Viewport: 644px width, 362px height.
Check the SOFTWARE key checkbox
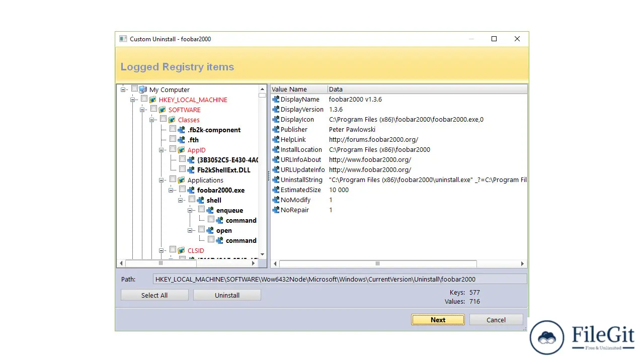coord(153,109)
